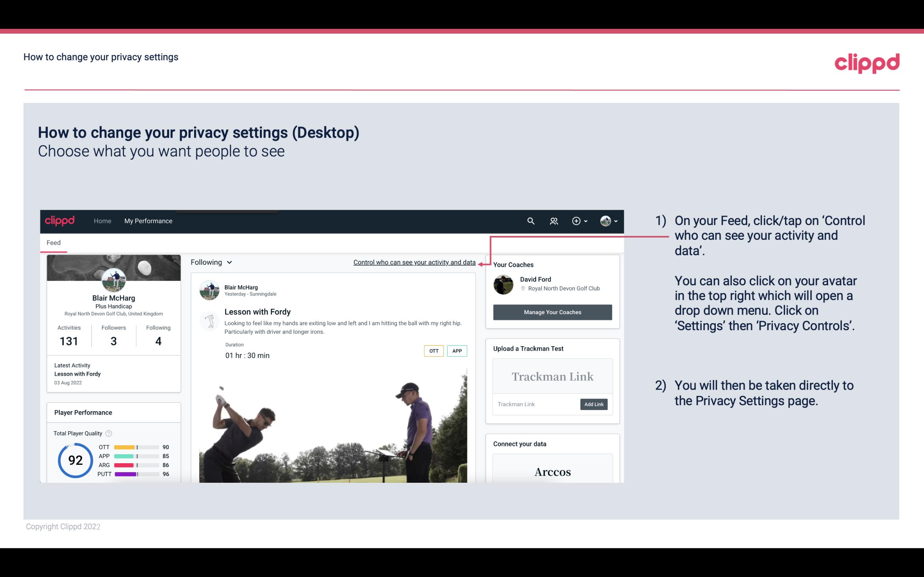Select My Performance navigation tab
The width and height of the screenshot is (924, 577).
pyautogui.click(x=148, y=221)
